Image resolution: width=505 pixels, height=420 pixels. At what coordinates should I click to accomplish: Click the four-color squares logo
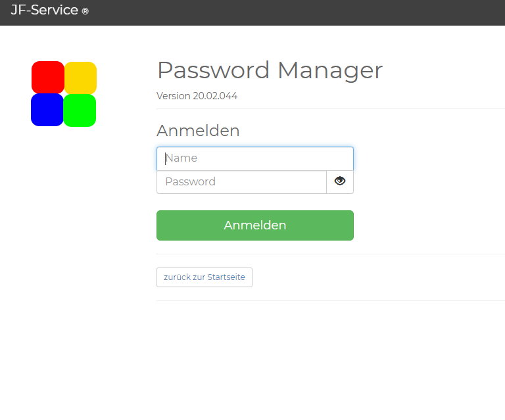64,93
